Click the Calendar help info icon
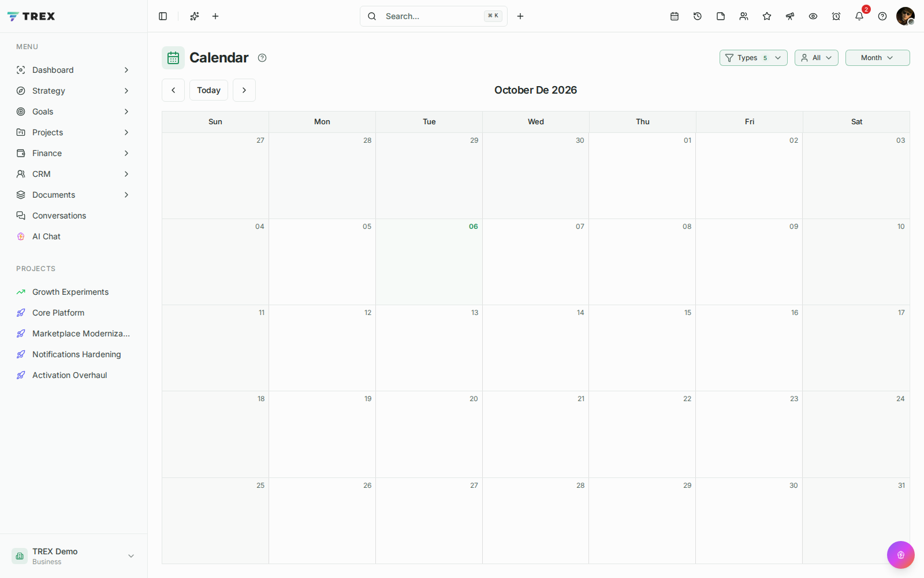The width and height of the screenshot is (924, 578). [262, 58]
